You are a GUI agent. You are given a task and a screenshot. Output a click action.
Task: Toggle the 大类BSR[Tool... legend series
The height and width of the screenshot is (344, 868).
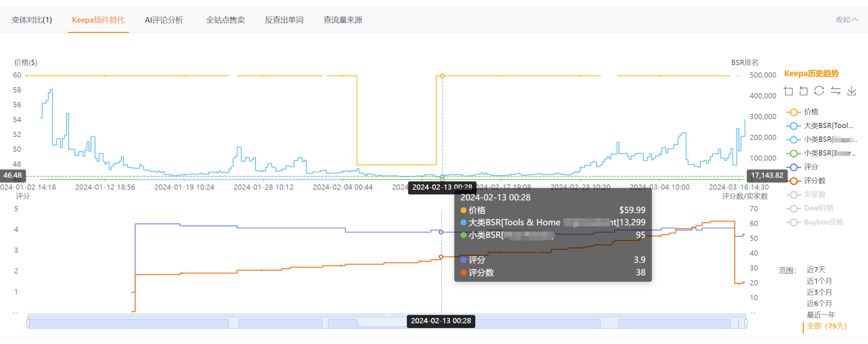tap(820, 126)
